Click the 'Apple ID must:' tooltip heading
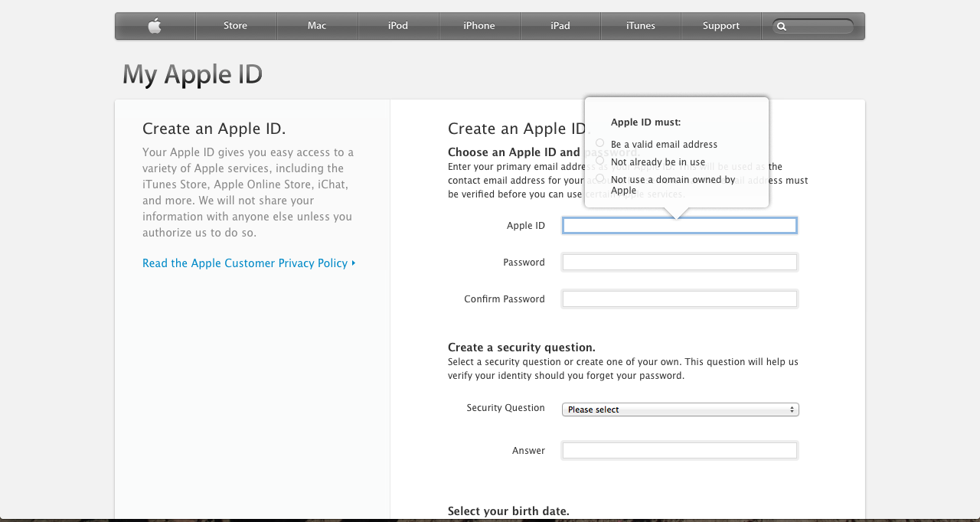 click(646, 122)
